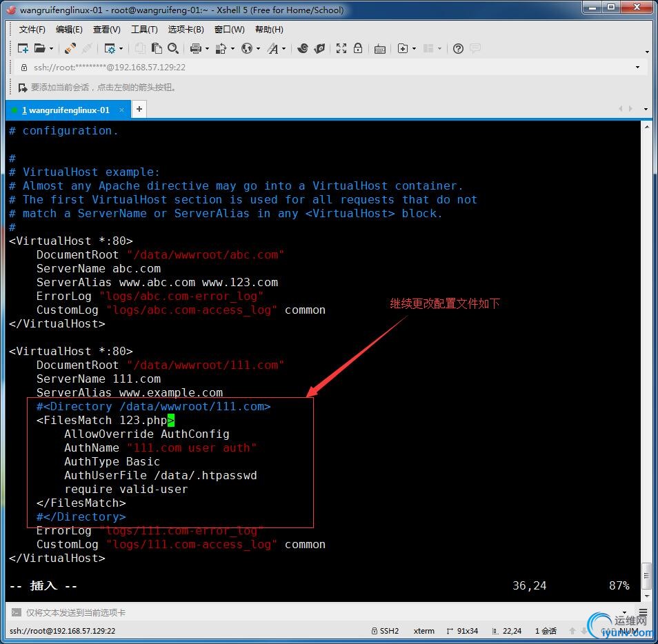Toggle full screen mode icon
Image resolution: width=658 pixels, height=644 pixels.
[341, 48]
